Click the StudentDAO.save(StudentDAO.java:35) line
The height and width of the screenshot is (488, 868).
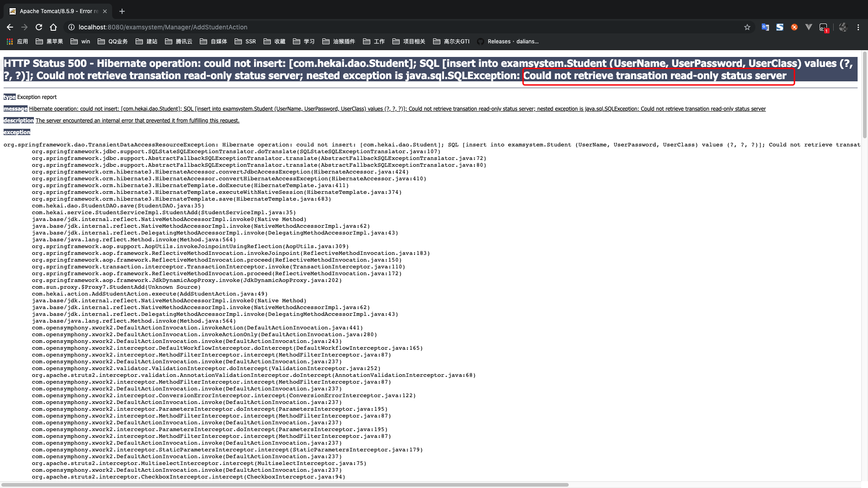point(118,206)
